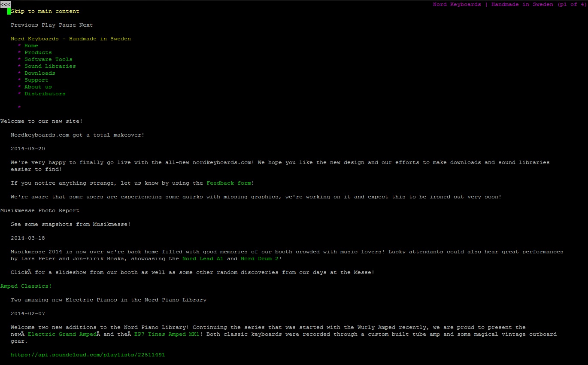Open the soundcloud playlists URL link

88,355
